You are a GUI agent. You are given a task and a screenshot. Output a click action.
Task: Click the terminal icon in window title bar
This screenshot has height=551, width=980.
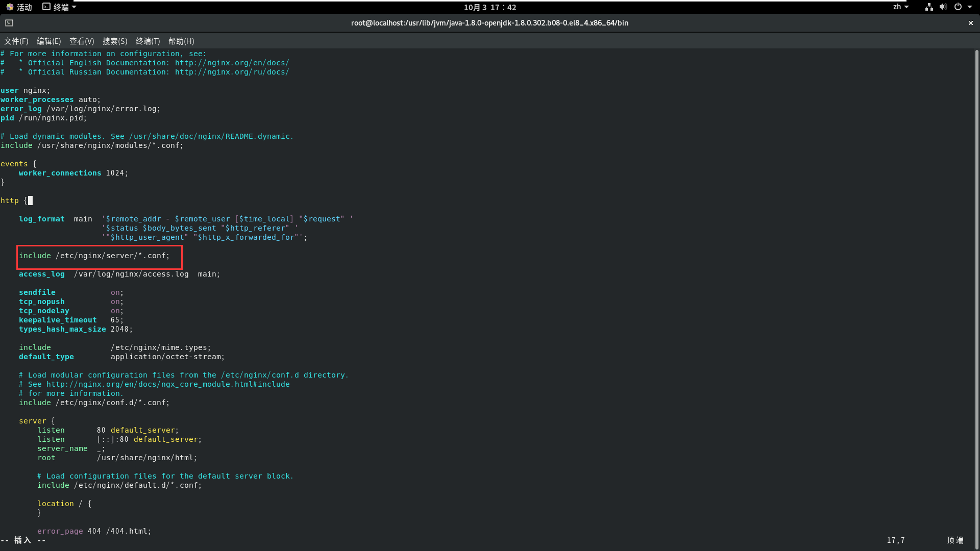[9, 23]
